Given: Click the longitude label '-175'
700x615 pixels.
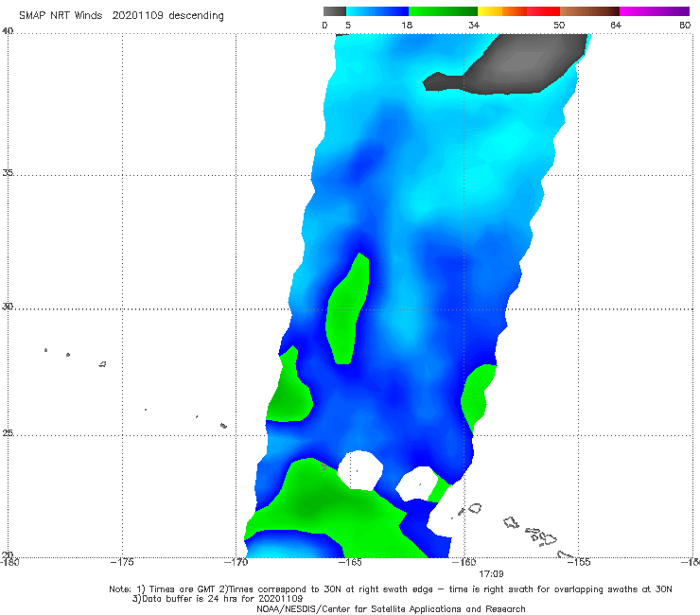Looking at the screenshot, I should click(x=122, y=562).
